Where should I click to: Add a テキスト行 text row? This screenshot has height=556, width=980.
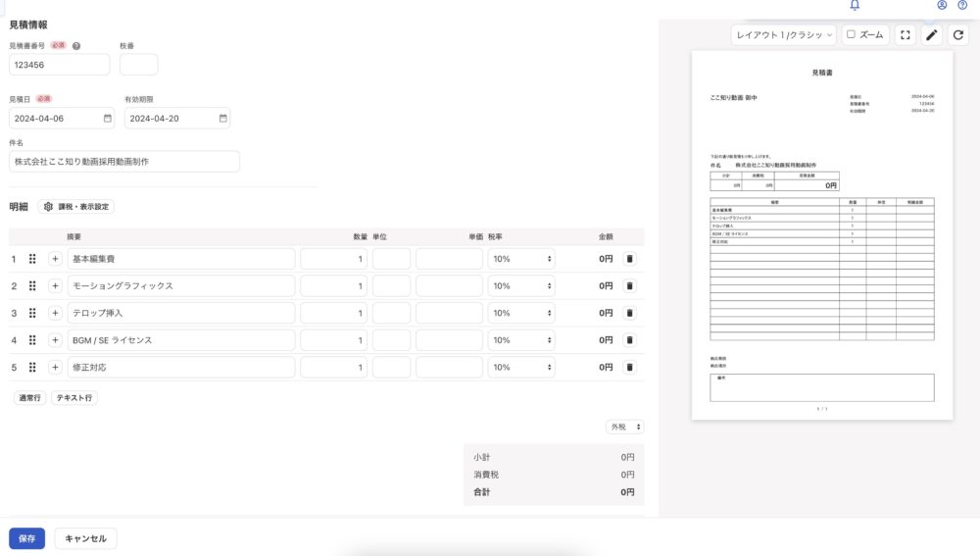click(x=74, y=398)
